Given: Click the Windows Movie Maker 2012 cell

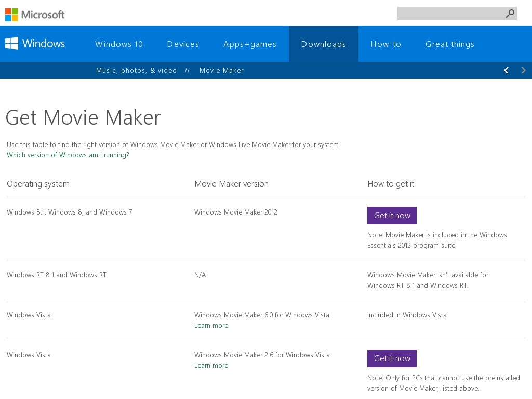Looking at the screenshot, I should (x=236, y=212).
